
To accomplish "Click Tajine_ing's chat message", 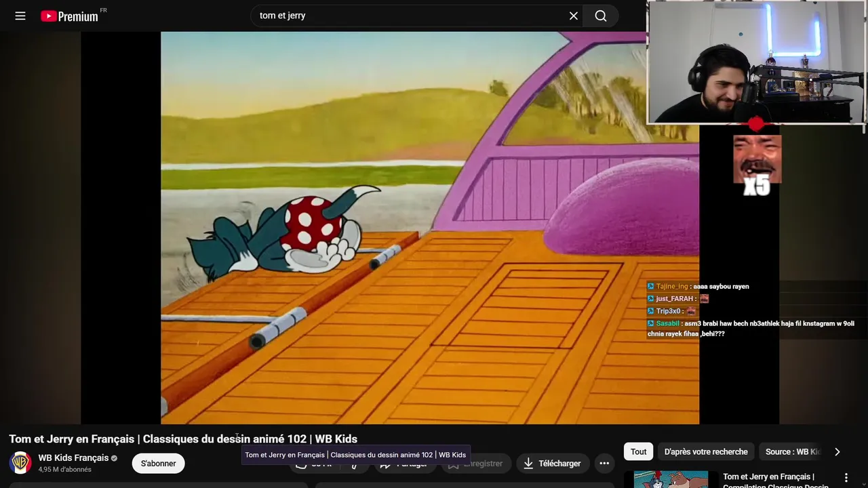I will point(698,286).
